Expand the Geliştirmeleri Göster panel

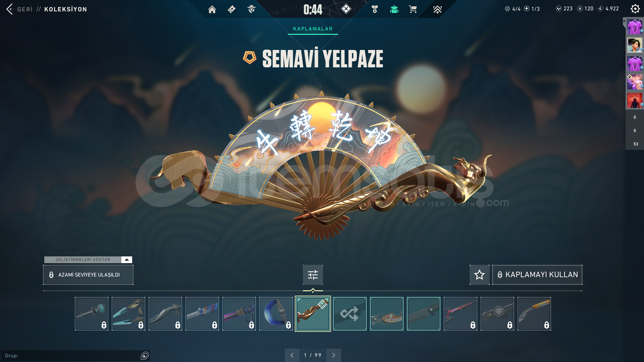[x=88, y=260]
